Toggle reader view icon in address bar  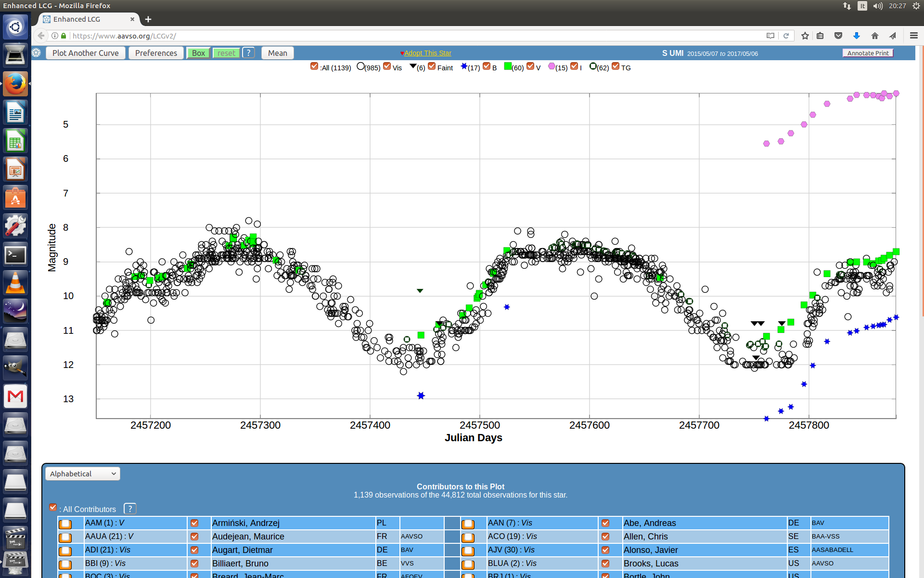pyautogui.click(x=770, y=36)
